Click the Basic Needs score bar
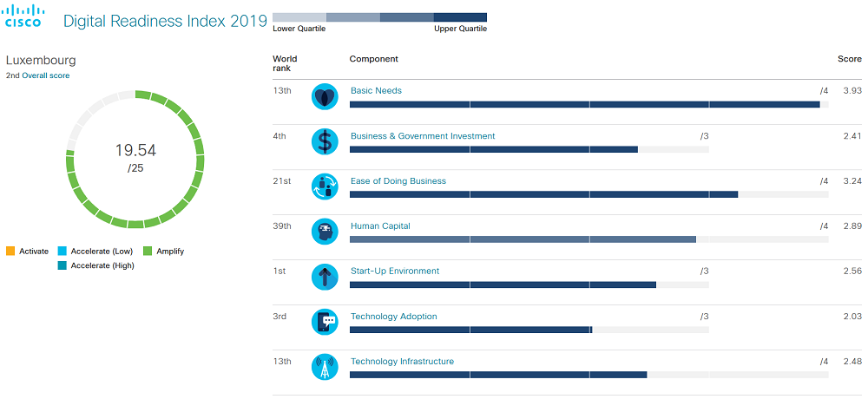The height and width of the screenshot is (399, 868). coord(589,105)
